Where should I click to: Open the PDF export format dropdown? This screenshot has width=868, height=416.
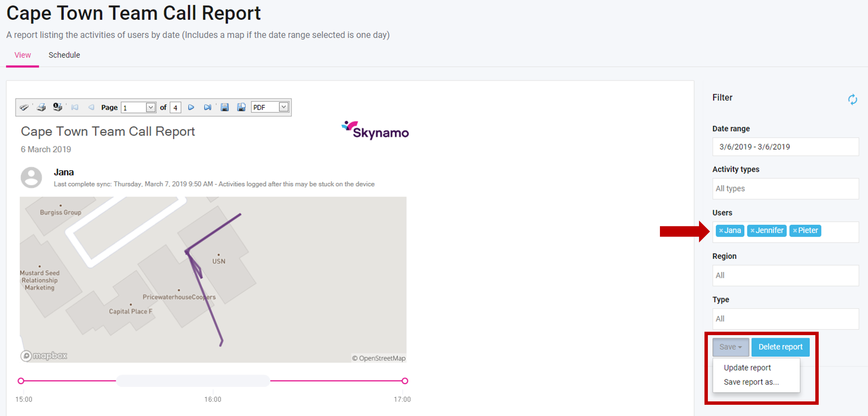click(x=284, y=107)
